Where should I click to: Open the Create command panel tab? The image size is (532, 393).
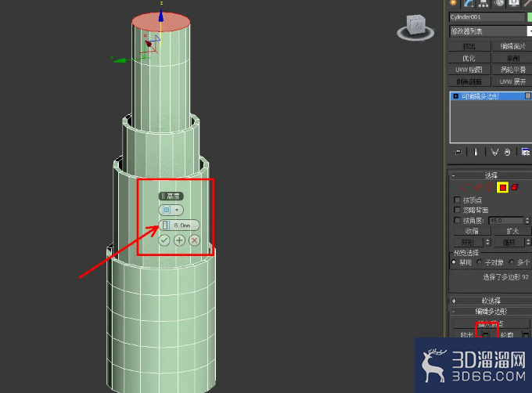tap(453, 3)
